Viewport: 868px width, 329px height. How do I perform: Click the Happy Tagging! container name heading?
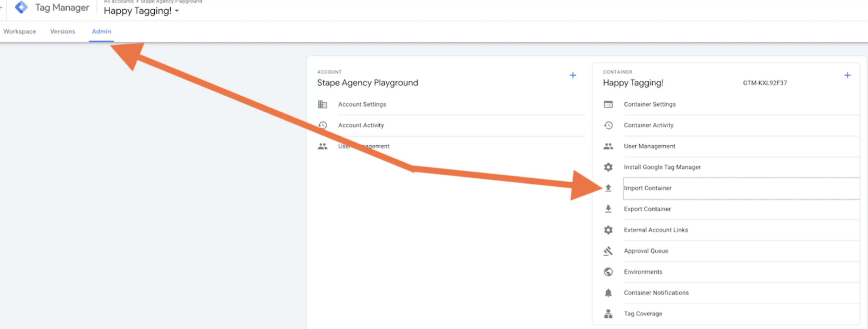(x=633, y=83)
